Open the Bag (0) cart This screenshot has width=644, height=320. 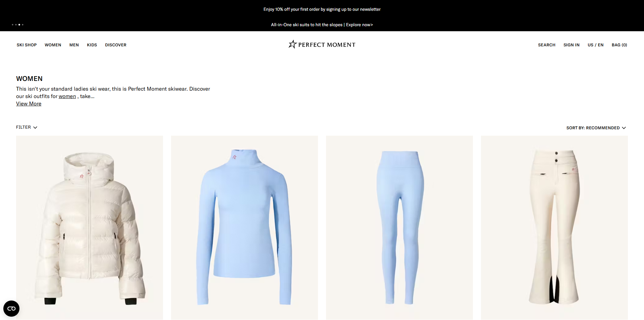pos(619,45)
